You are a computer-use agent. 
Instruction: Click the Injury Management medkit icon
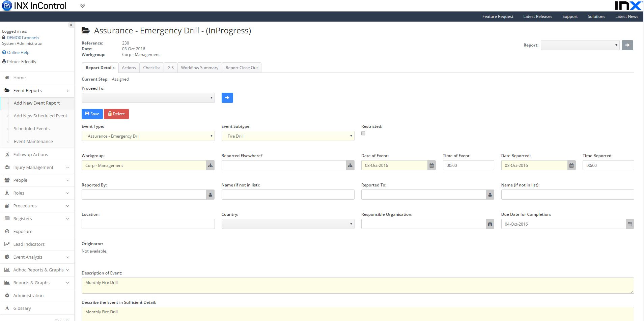[7, 168]
